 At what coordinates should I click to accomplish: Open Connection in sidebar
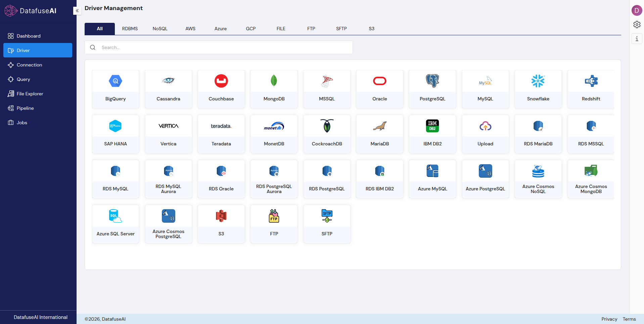click(38, 65)
